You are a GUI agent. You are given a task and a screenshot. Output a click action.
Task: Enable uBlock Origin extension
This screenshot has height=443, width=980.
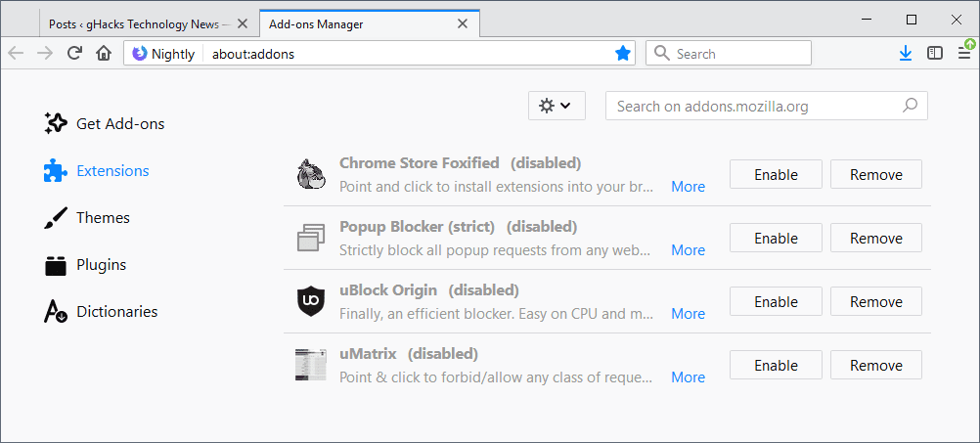pyautogui.click(x=776, y=302)
